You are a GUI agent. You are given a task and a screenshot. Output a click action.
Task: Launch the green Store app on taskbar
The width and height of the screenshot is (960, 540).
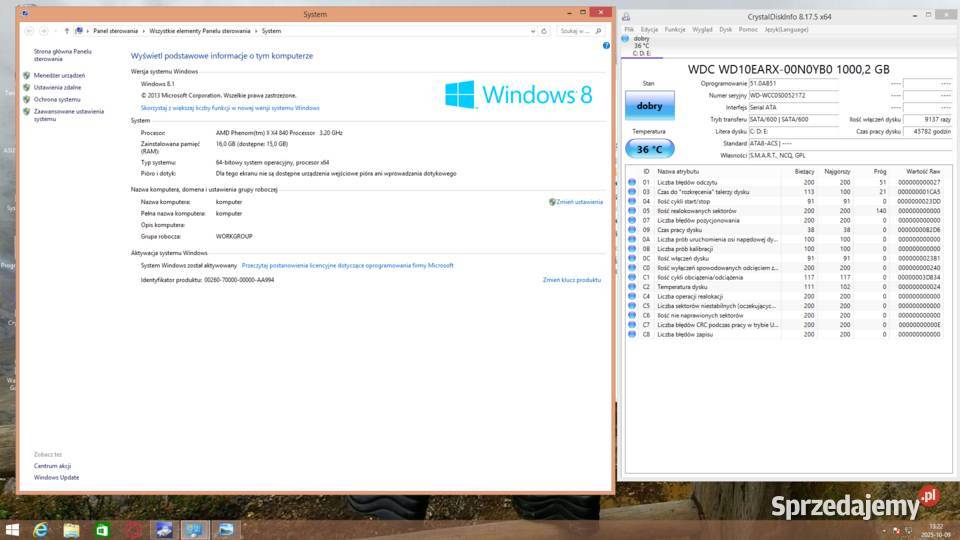pos(102,529)
